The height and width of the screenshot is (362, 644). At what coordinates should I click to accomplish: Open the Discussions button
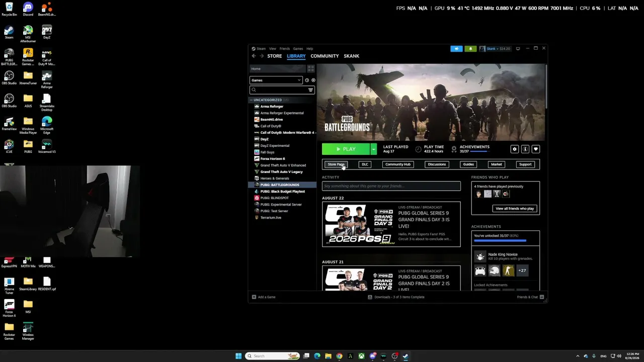(437, 164)
